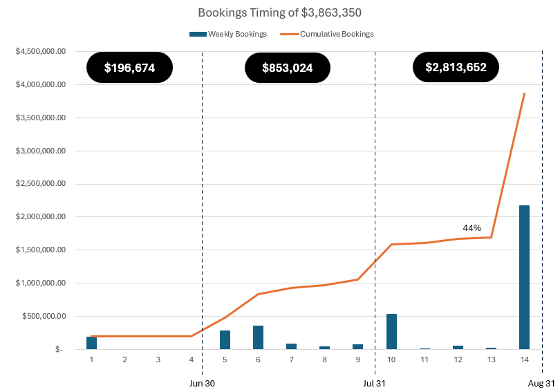Click the 44% data label
This screenshot has height=392, width=560.
pyautogui.click(x=472, y=227)
